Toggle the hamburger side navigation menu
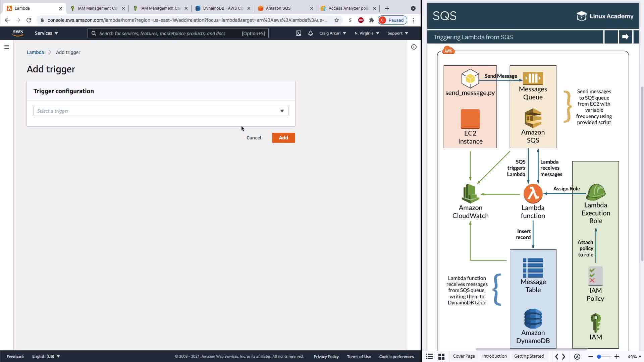644x362 pixels. click(6, 47)
